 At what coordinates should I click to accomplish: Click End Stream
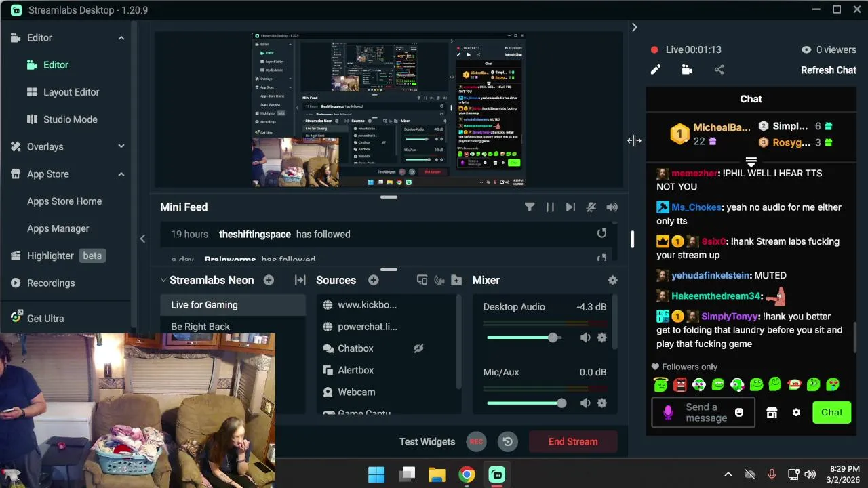point(573,441)
